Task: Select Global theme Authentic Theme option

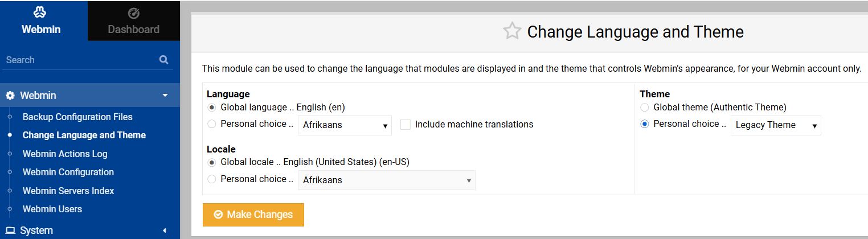Action: tap(645, 108)
